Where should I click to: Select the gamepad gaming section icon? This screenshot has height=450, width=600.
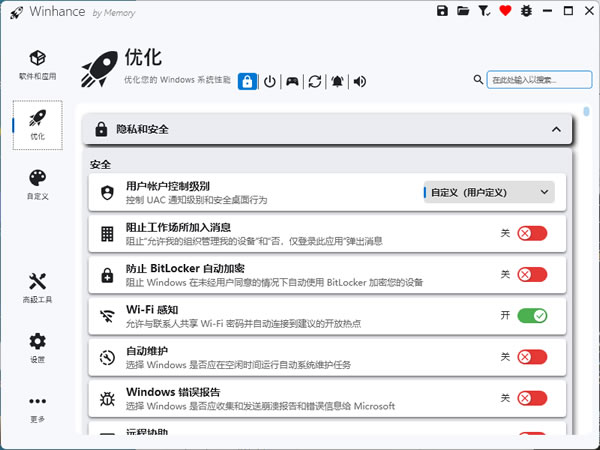292,81
